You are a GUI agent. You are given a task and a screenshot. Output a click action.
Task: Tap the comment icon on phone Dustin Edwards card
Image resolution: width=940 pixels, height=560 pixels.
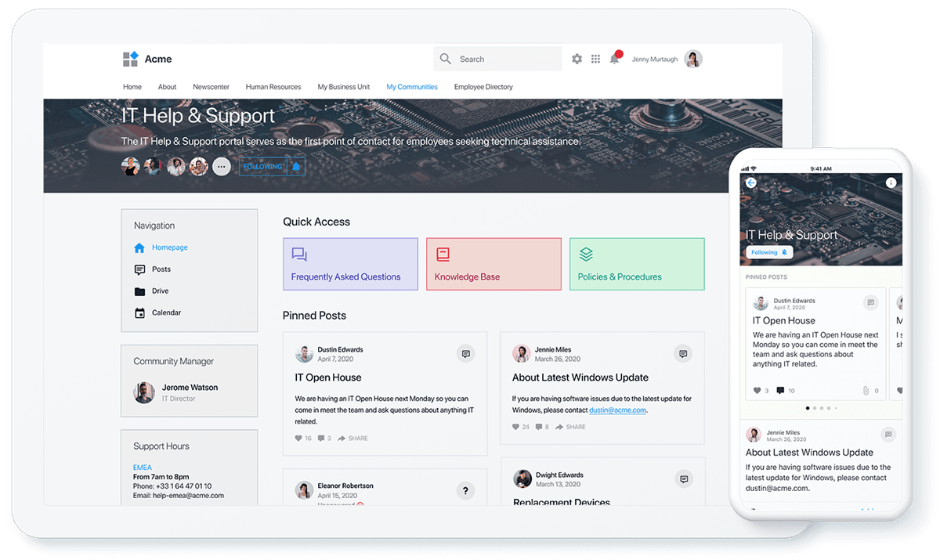click(x=870, y=302)
